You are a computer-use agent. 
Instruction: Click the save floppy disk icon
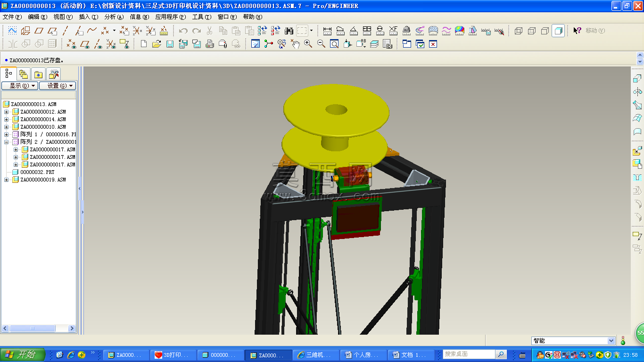tap(170, 44)
